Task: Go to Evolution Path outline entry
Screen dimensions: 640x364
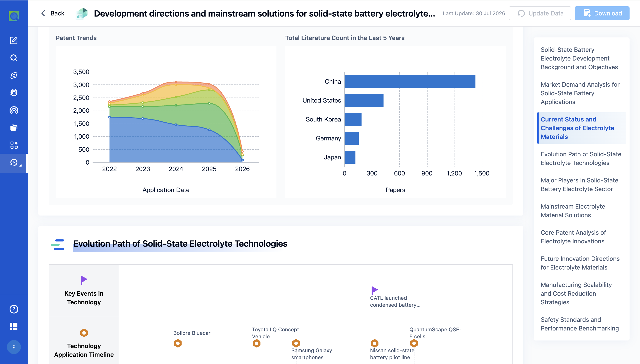Action: pyautogui.click(x=581, y=158)
